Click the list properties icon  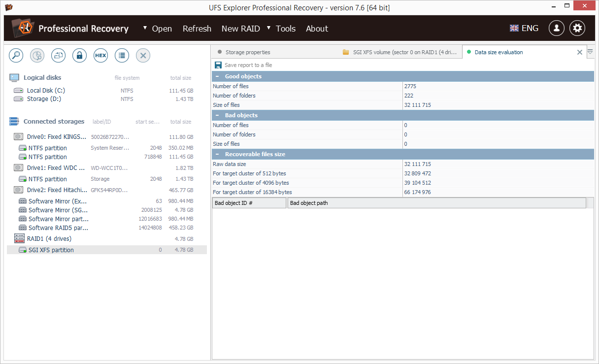pyautogui.click(x=122, y=56)
